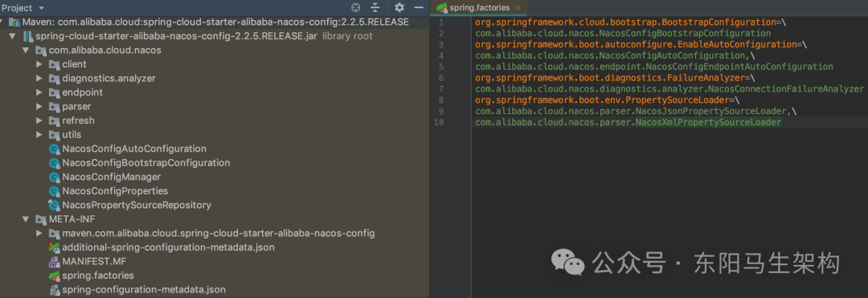
Task: Open Project panel settings gear
Action: click(399, 8)
